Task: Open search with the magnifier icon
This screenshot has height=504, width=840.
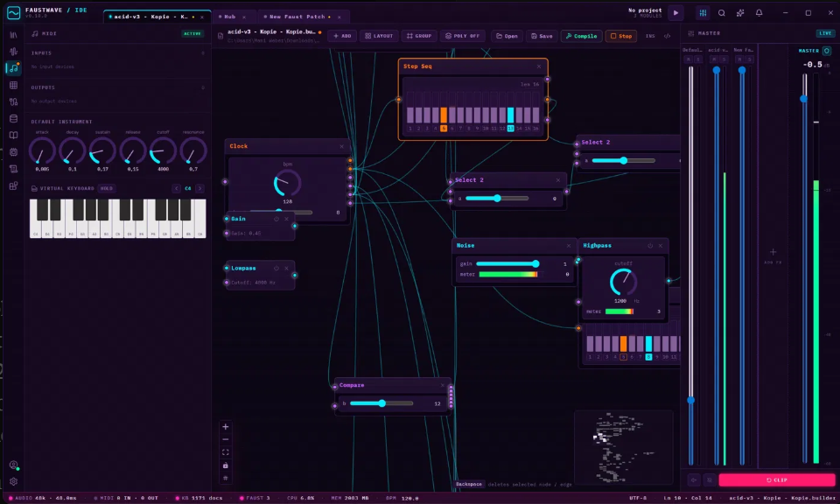Action: pos(722,13)
